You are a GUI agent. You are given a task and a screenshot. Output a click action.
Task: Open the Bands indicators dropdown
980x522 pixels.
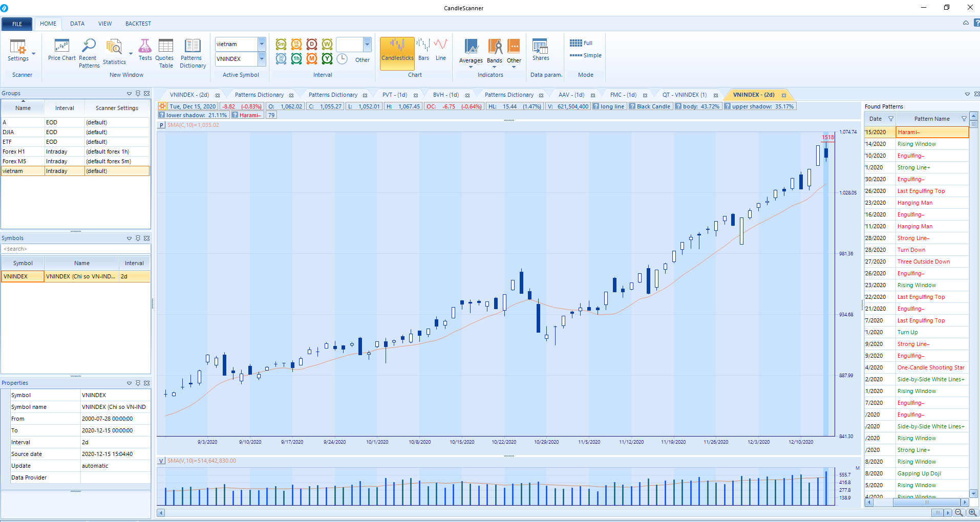(494, 53)
